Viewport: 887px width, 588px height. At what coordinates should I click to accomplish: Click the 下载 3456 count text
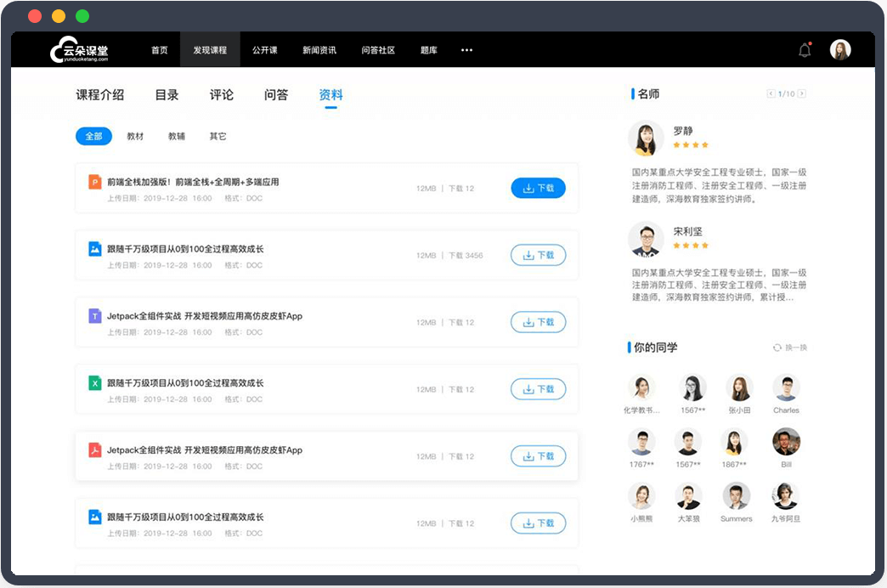[x=466, y=255]
